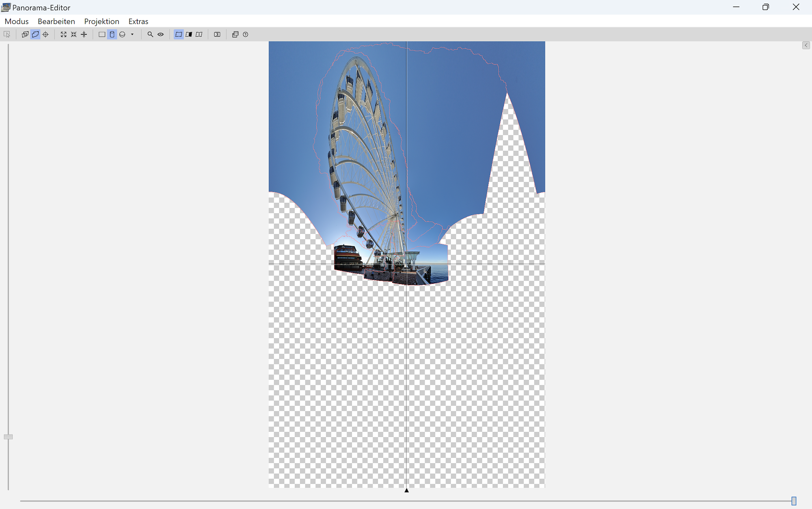Image resolution: width=812 pixels, height=509 pixels.
Task: Click the magnifying glass zoom icon
Action: pyautogui.click(x=150, y=35)
